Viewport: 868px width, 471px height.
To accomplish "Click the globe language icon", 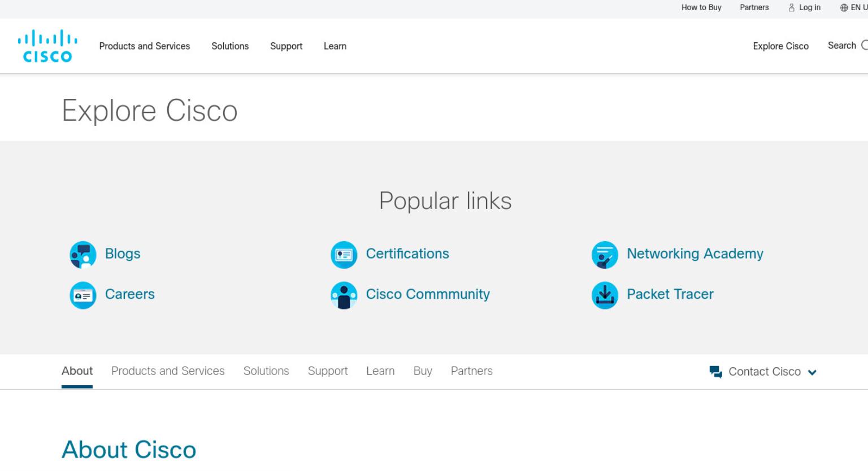I will 844,7.
